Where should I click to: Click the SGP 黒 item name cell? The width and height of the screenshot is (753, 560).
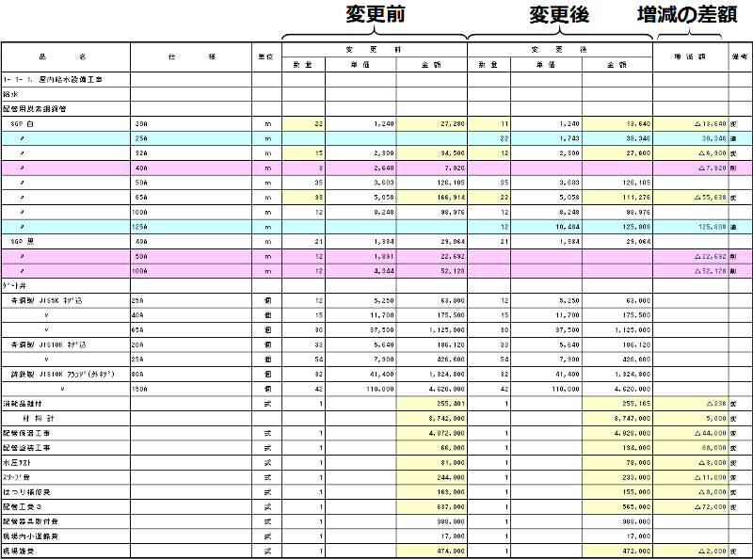(x=22, y=242)
